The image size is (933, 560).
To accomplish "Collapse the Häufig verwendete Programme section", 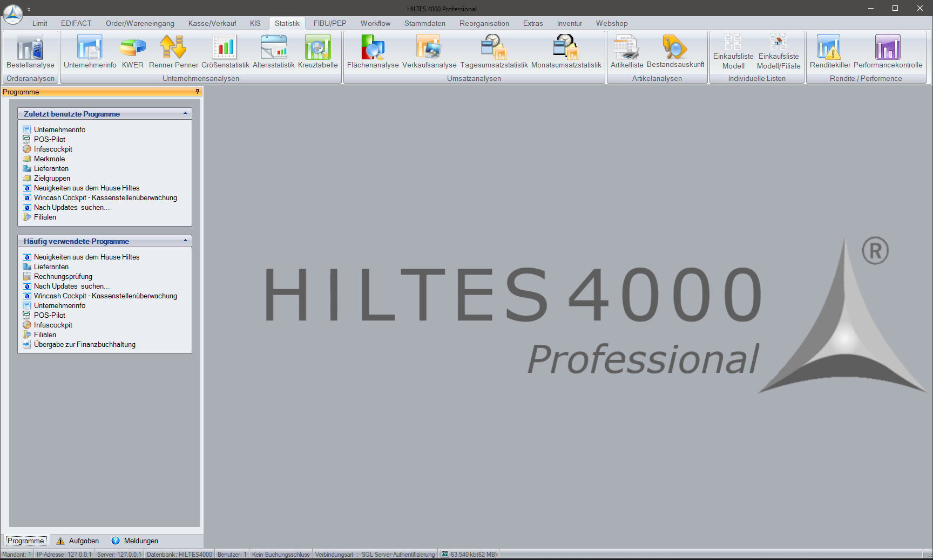I will (186, 241).
